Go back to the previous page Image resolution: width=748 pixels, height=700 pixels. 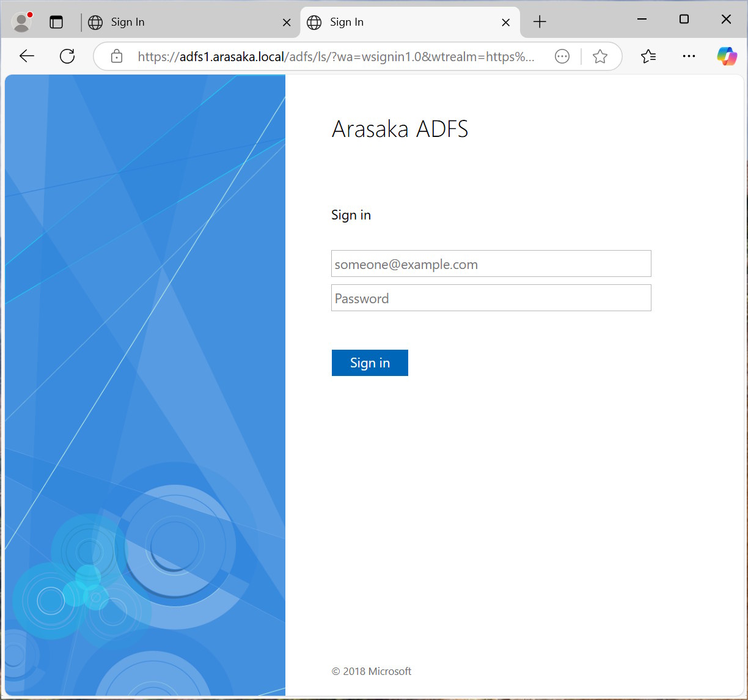(27, 56)
